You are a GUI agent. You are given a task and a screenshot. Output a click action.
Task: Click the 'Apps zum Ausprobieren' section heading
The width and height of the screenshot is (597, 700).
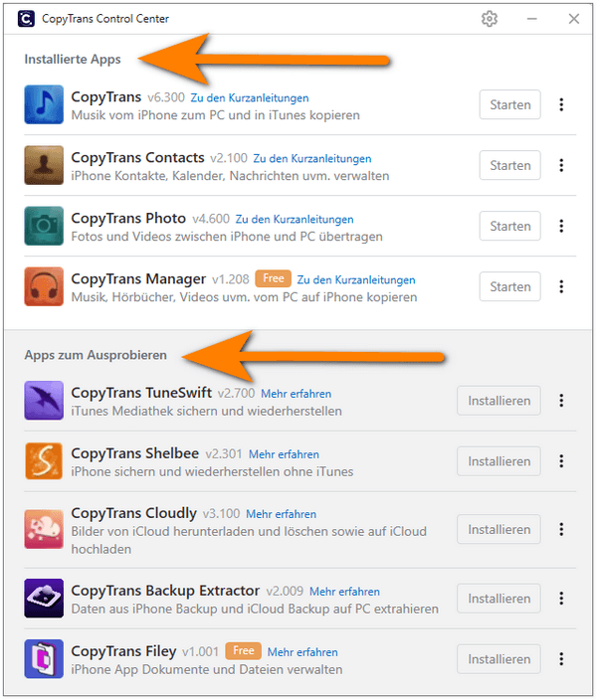[x=96, y=355]
